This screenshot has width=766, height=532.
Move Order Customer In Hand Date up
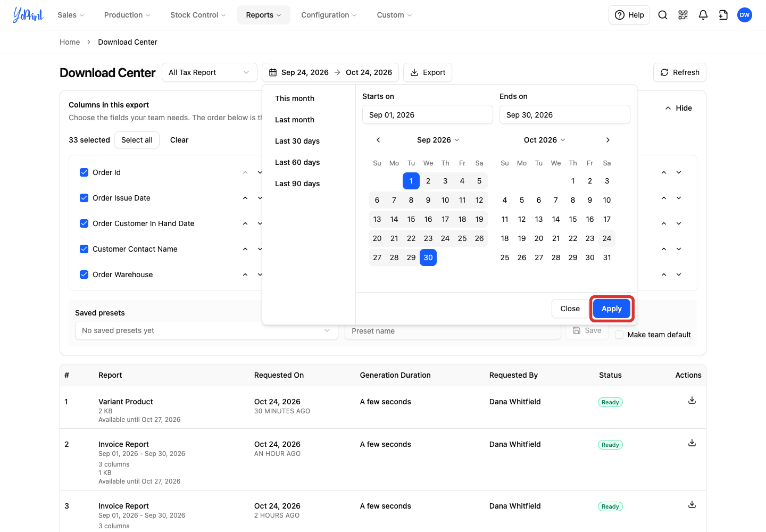click(245, 223)
